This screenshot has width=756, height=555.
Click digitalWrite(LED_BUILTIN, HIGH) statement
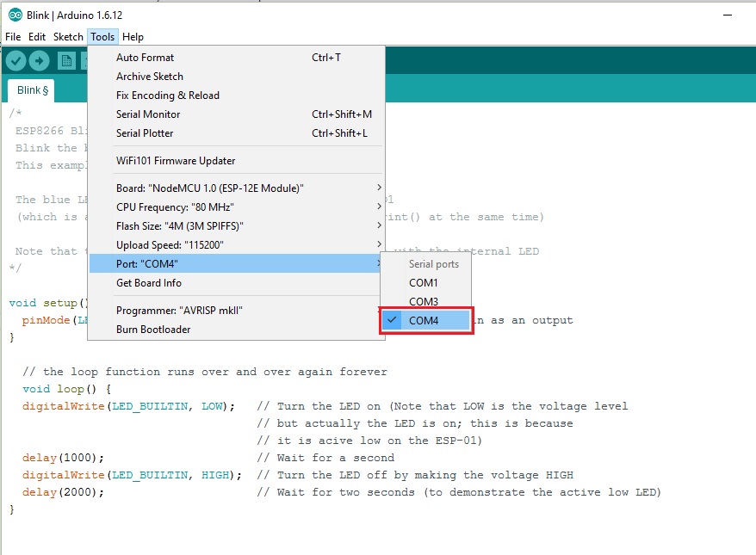132,475
